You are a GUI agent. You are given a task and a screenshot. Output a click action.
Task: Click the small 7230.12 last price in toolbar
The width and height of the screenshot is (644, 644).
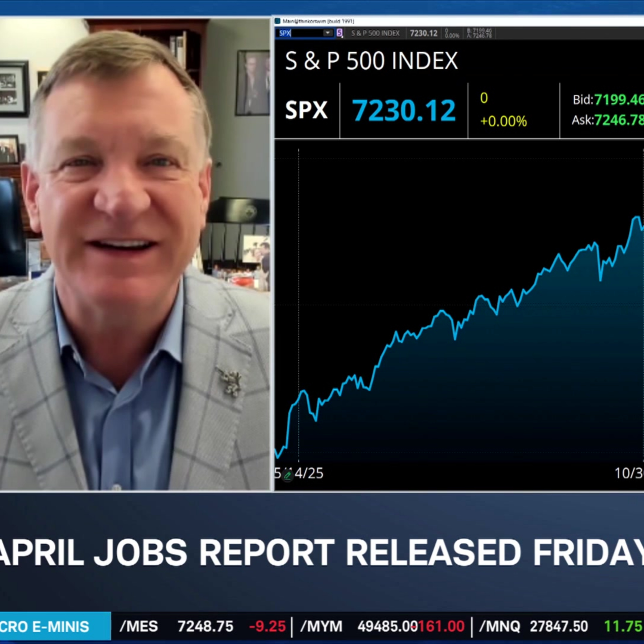pyautogui.click(x=423, y=33)
